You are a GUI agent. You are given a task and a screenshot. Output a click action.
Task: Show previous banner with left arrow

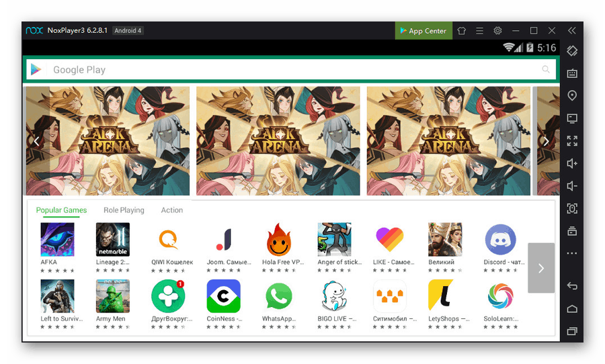(x=37, y=141)
